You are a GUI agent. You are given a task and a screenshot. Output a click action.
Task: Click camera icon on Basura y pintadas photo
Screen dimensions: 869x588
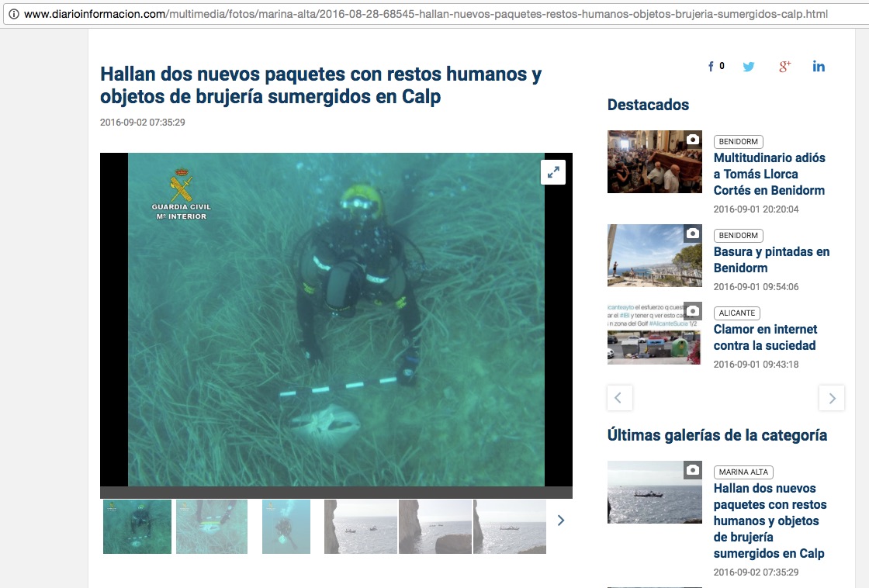coord(692,233)
